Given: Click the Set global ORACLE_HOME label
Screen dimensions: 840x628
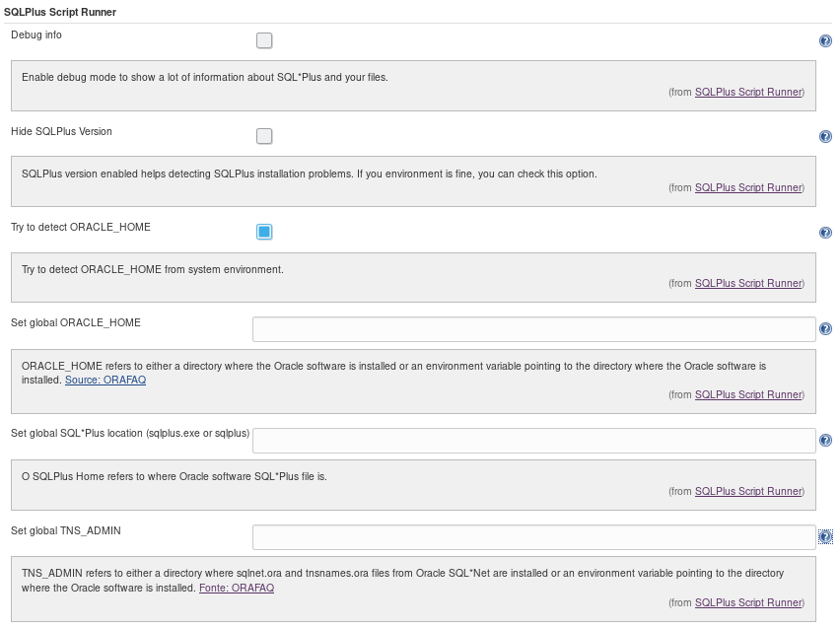Looking at the screenshot, I should point(76,322).
